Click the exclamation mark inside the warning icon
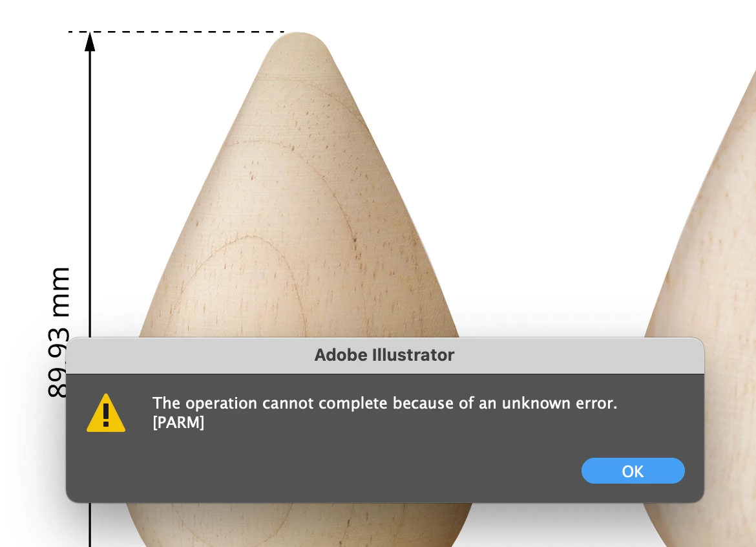The height and width of the screenshot is (547, 756). pos(106,416)
